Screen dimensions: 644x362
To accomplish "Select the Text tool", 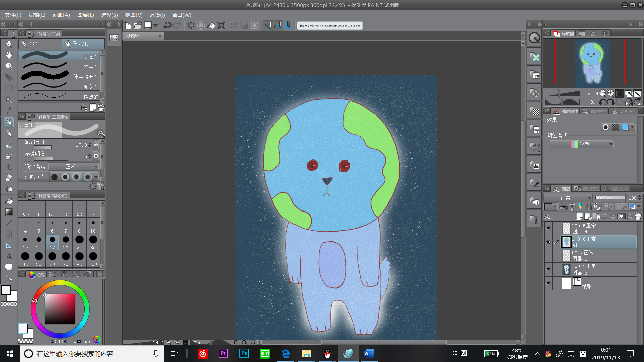I will pos(9,256).
